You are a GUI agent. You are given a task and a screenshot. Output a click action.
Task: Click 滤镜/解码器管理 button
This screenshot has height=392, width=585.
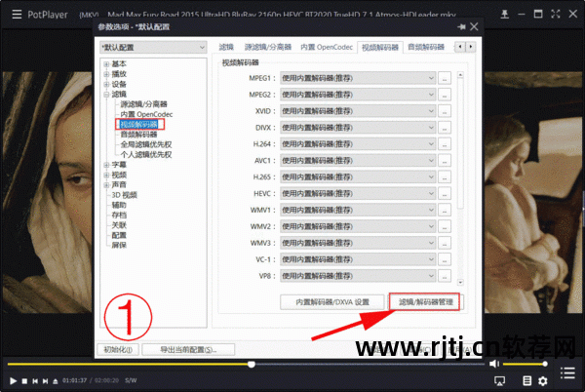coord(426,302)
